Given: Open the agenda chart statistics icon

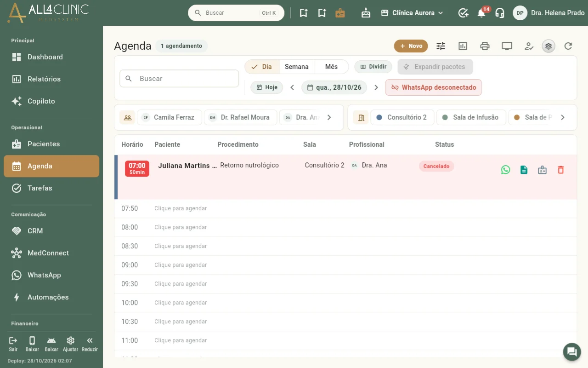Looking at the screenshot, I should pos(463,46).
